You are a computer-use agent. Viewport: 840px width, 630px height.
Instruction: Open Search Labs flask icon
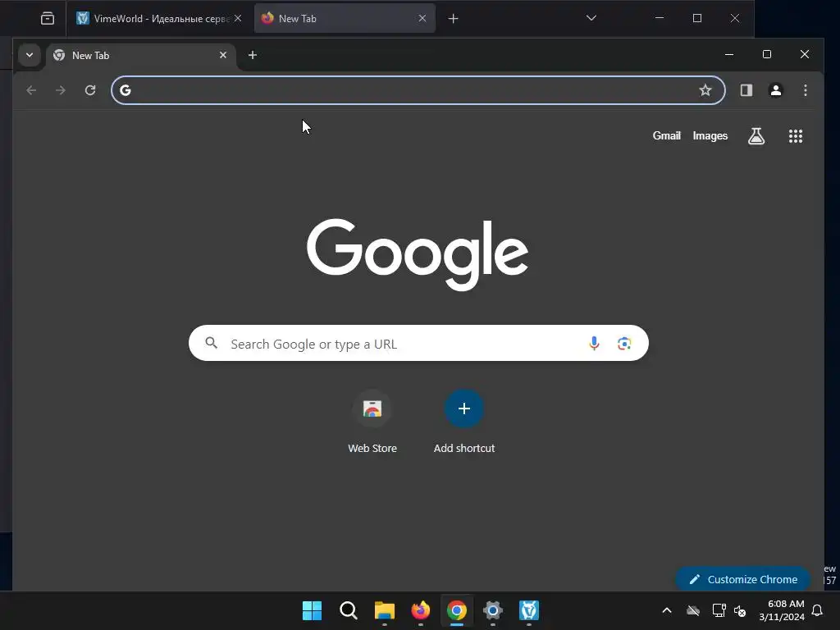pos(756,136)
